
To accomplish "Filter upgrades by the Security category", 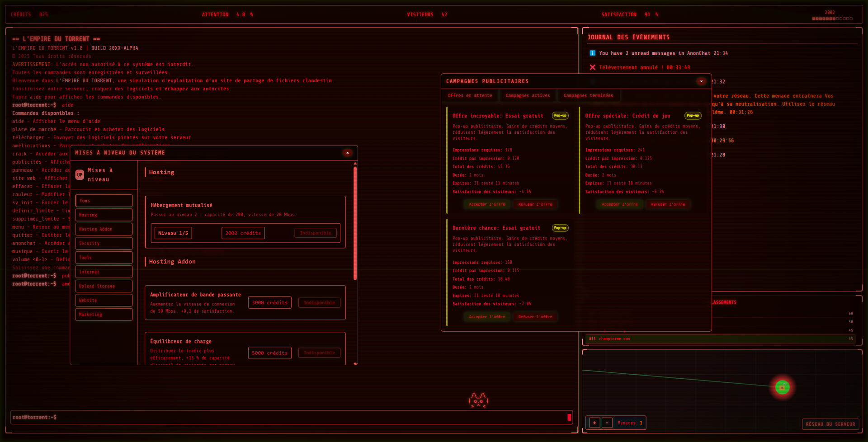I will 104,244.
